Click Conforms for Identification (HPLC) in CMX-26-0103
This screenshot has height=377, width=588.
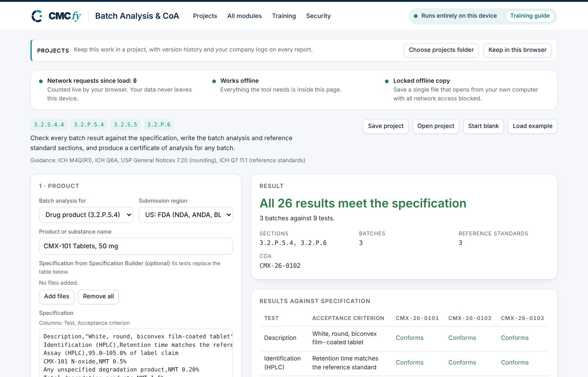514,362
